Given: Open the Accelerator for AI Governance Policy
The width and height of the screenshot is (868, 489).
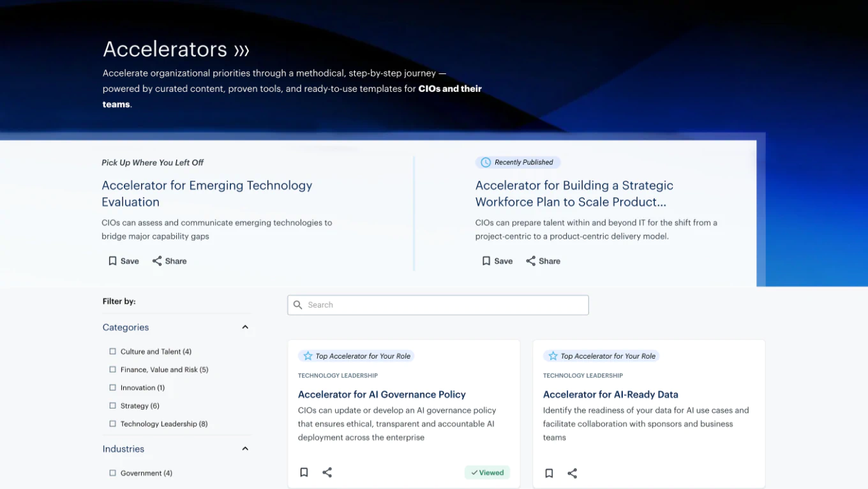Looking at the screenshot, I should pyautogui.click(x=382, y=394).
